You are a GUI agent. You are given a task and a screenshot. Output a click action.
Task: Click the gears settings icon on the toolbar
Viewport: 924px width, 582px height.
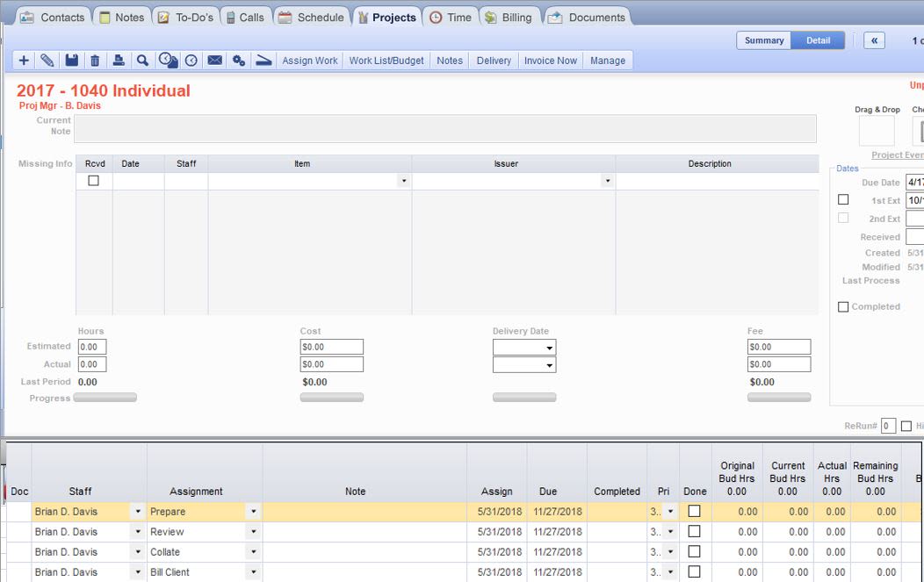click(x=238, y=60)
